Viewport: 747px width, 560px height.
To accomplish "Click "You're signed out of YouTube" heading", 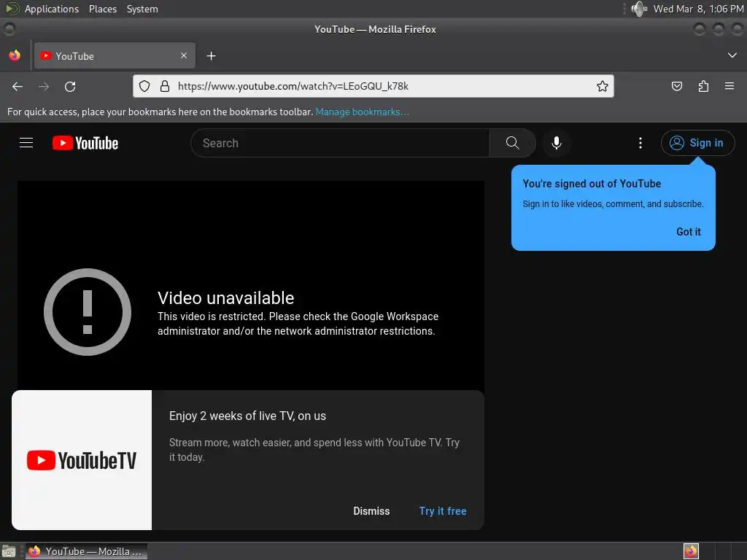I will (x=592, y=184).
